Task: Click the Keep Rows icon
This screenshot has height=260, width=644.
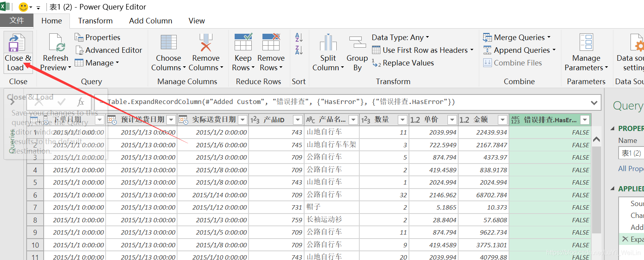Action: (243, 42)
